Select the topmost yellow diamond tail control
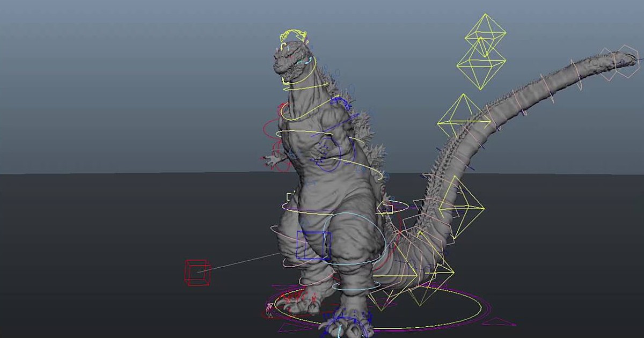644x338 pixels. pos(485,35)
